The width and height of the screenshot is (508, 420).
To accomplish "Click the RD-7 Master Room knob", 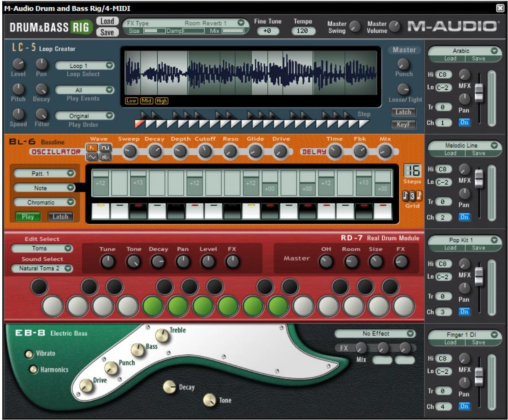I will [351, 261].
